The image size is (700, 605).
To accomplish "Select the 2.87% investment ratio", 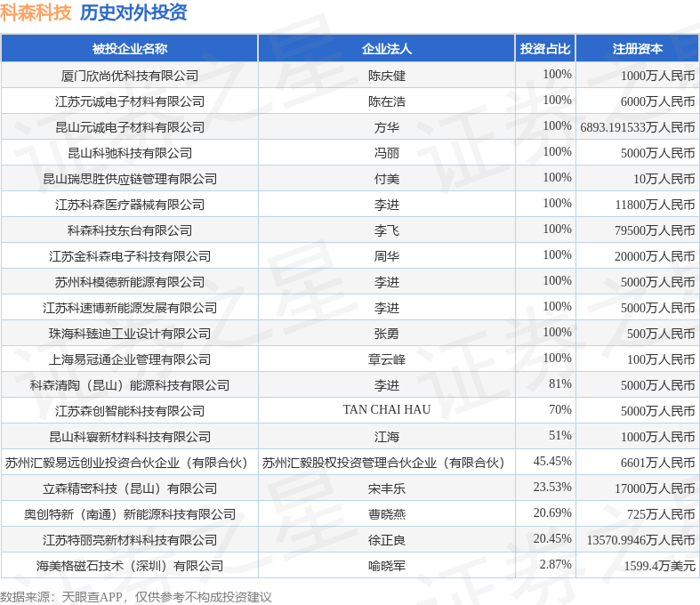I will (x=556, y=564).
